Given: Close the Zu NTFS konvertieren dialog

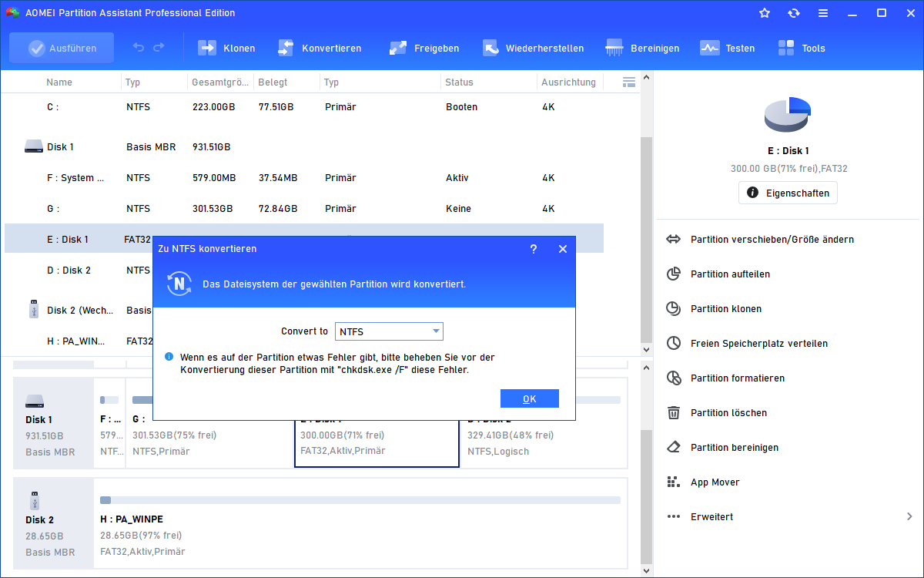Looking at the screenshot, I should (563, 249).
